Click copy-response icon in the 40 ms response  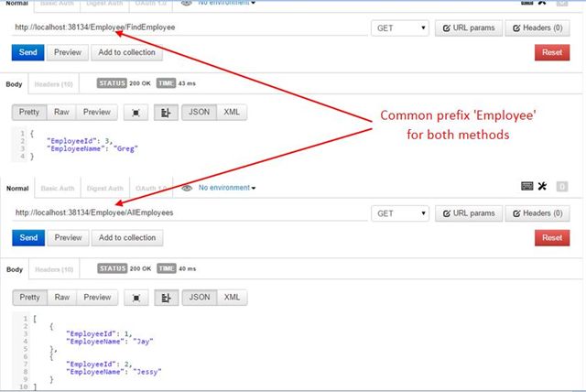(136, 298)
